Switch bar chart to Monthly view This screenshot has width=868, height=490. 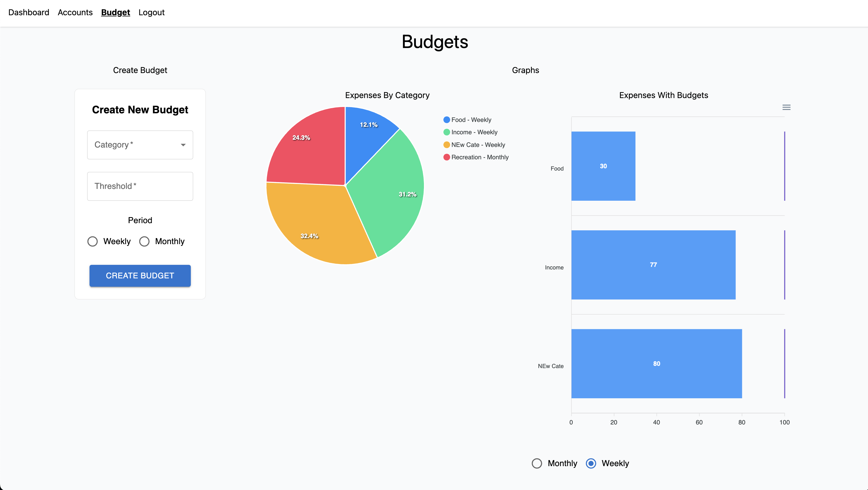[537, 463]
